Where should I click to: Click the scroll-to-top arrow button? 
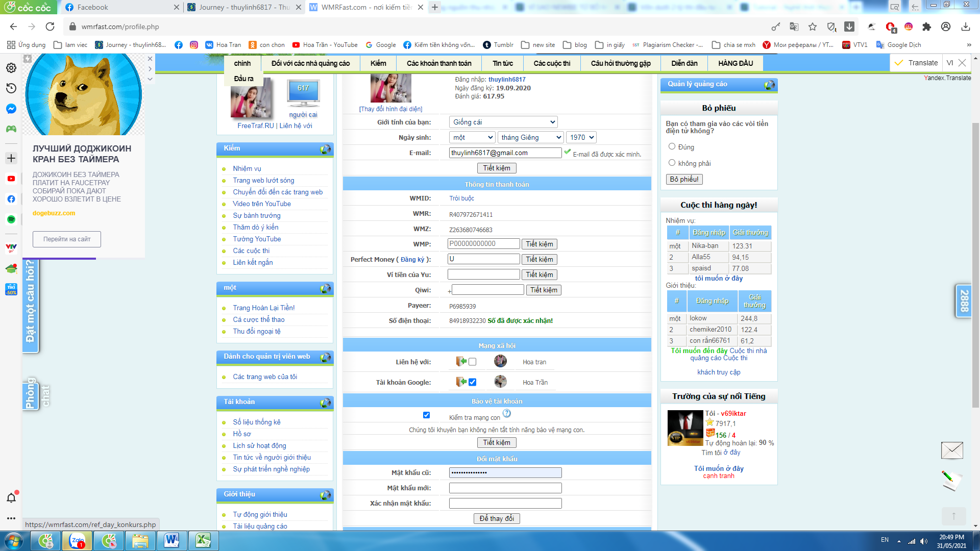953,516
